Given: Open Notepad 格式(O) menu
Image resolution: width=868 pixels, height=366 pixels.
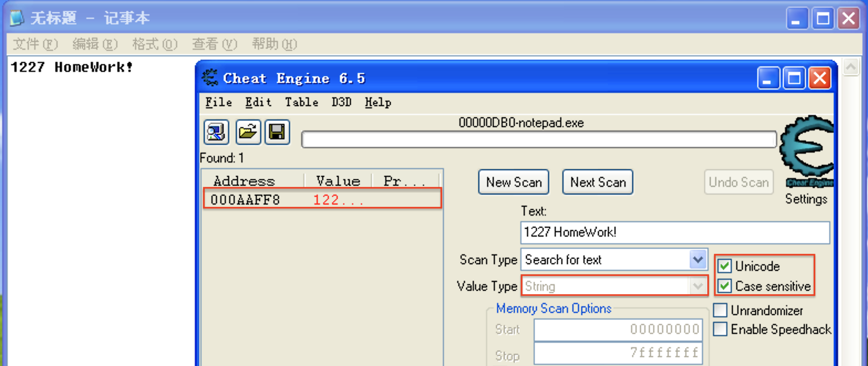Looking at the screenshot, I should tap(155, 44).
